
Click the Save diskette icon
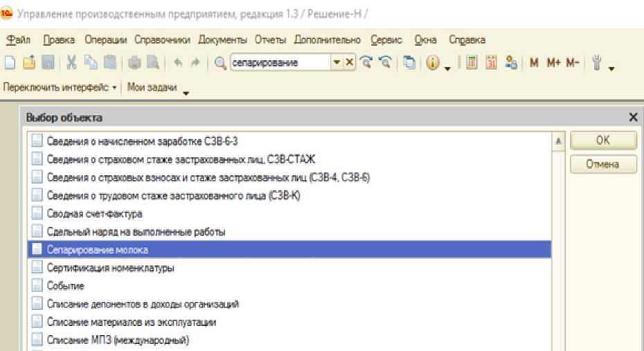click(48, 63)
